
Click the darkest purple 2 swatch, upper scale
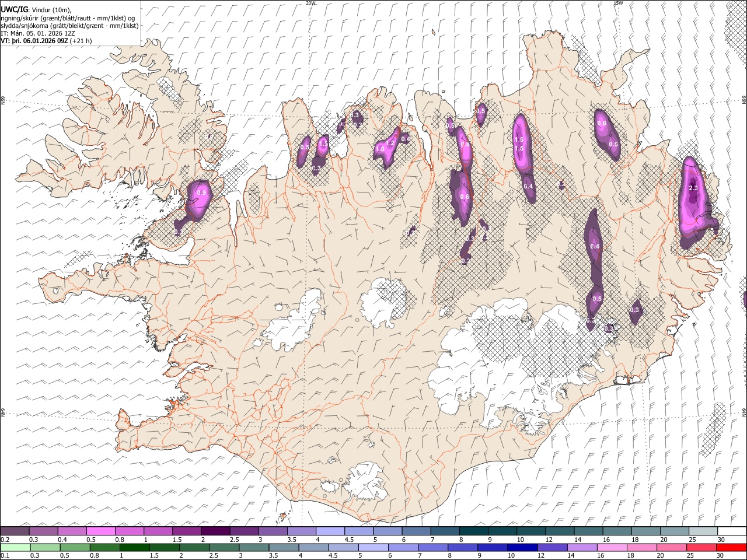point(215,531)
